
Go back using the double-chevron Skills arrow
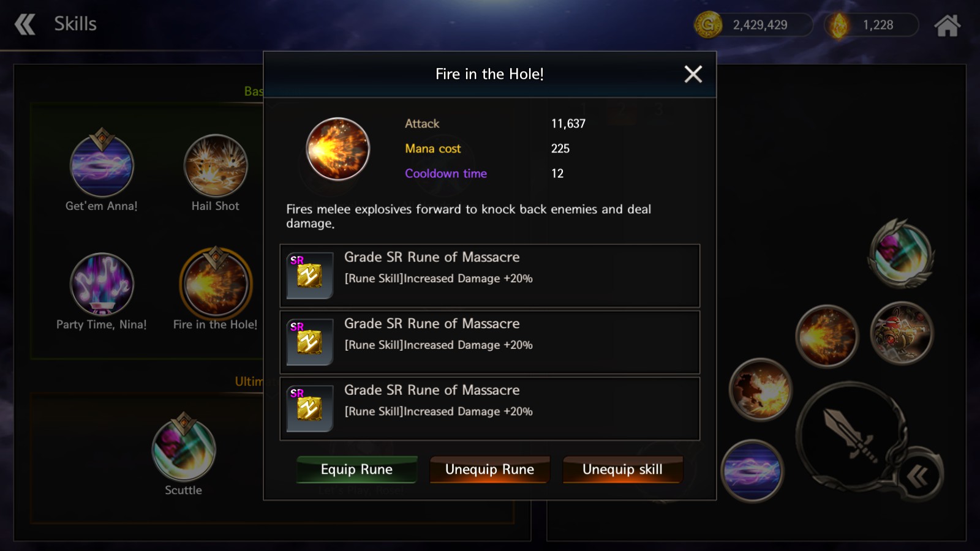(25, 24)
